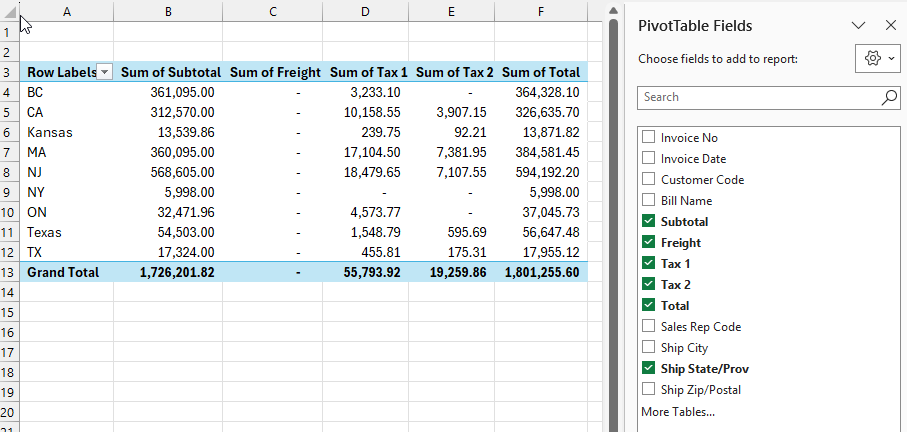Viewport: 907px width, 432px height.
Task: Select cell with value 594,192.20
Action: (541, 172)
